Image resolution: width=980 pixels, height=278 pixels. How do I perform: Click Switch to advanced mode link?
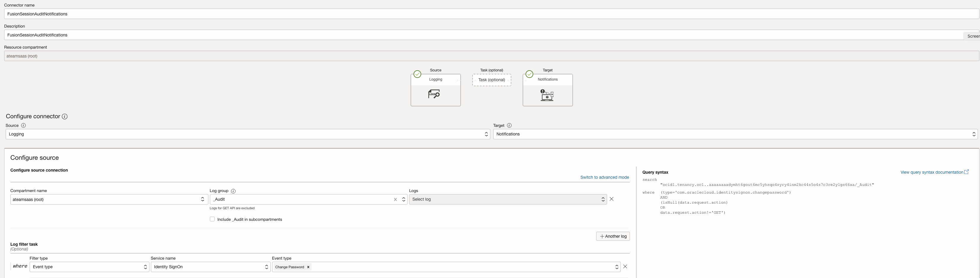click(x=604, y=178)
